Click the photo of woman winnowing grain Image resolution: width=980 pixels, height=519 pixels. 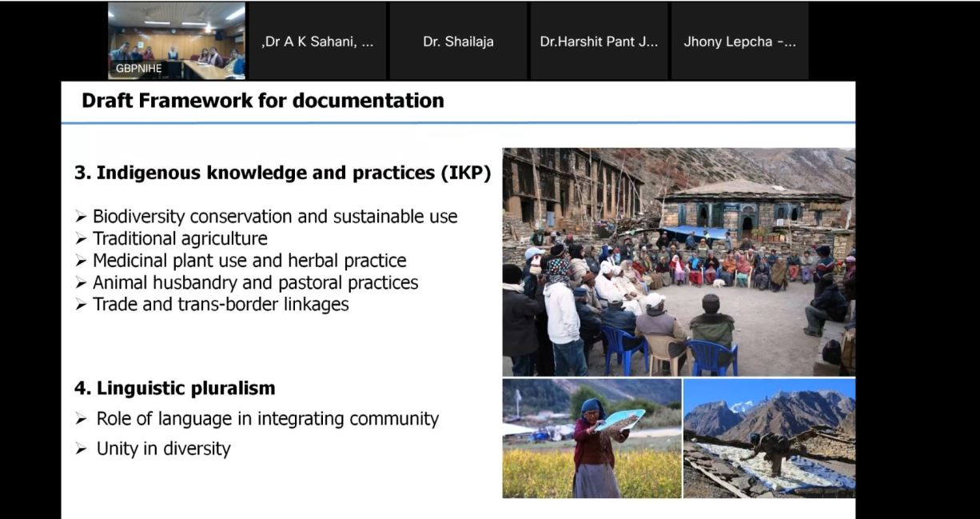pos(592,438)
